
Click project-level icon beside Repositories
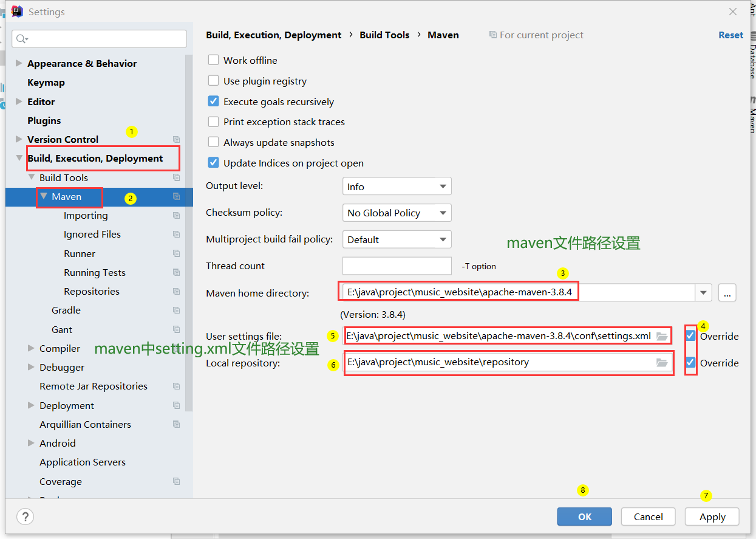pyautogui.click(x=176, y=291)
